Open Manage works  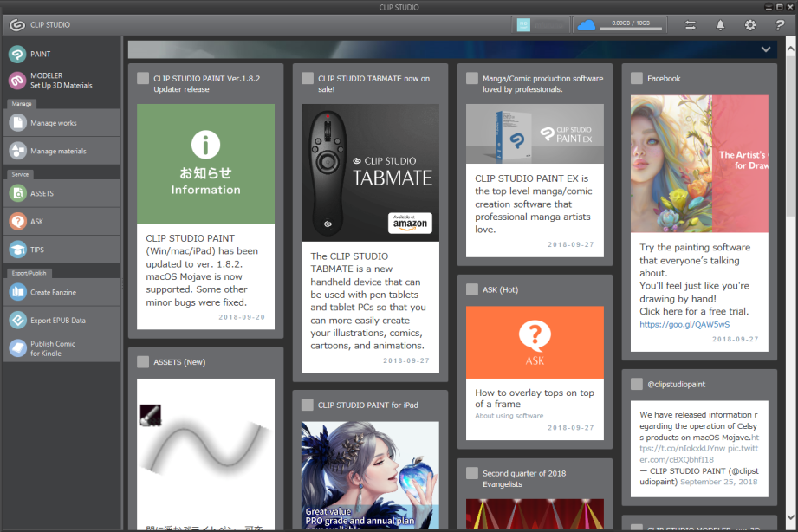click(62, 123)
